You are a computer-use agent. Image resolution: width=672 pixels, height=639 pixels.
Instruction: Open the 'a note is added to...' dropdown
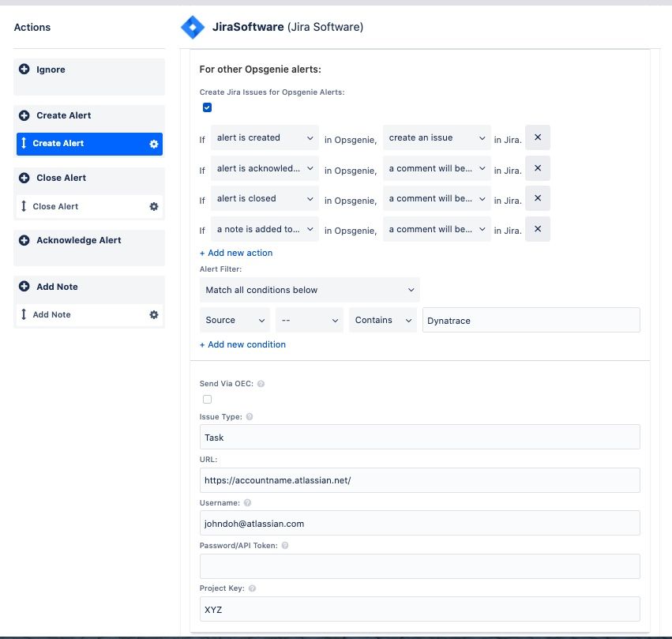click(x=265, y=229)
